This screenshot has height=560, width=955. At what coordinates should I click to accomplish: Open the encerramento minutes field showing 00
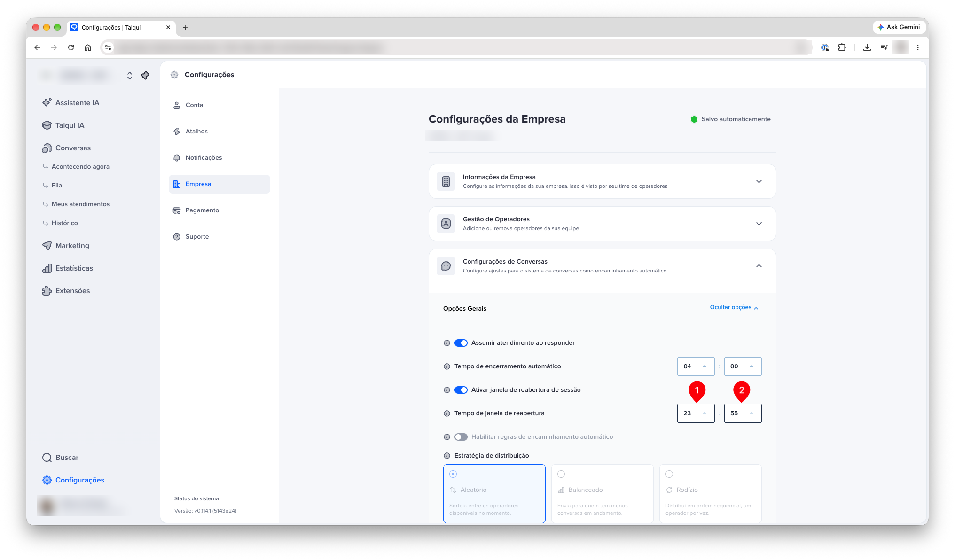(x=743, y=366)
